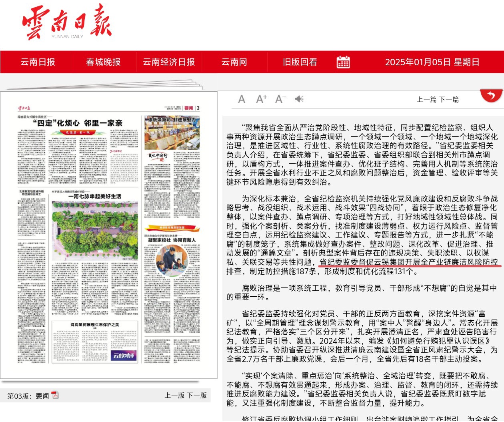Select 云南经济日报 in navigation bar
Image resolution: width=504 pixels, height=422 pixels.
[x=169, y=62]
